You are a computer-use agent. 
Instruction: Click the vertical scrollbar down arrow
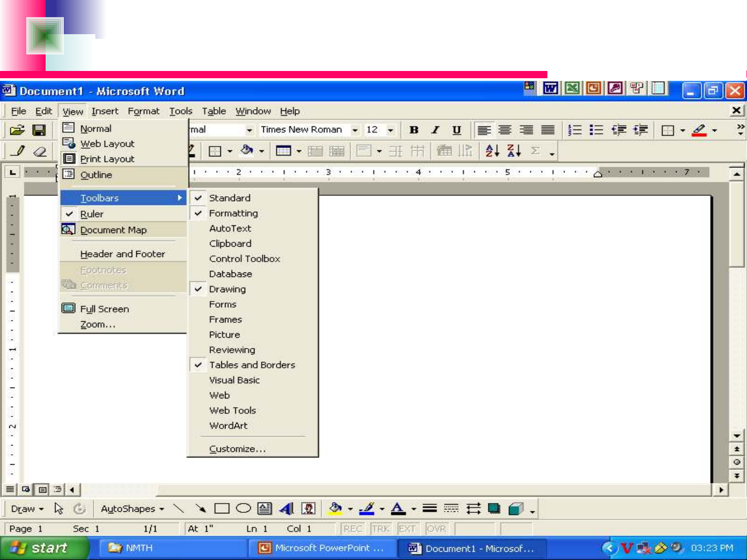pyautogui.click(x=737, y=436)
